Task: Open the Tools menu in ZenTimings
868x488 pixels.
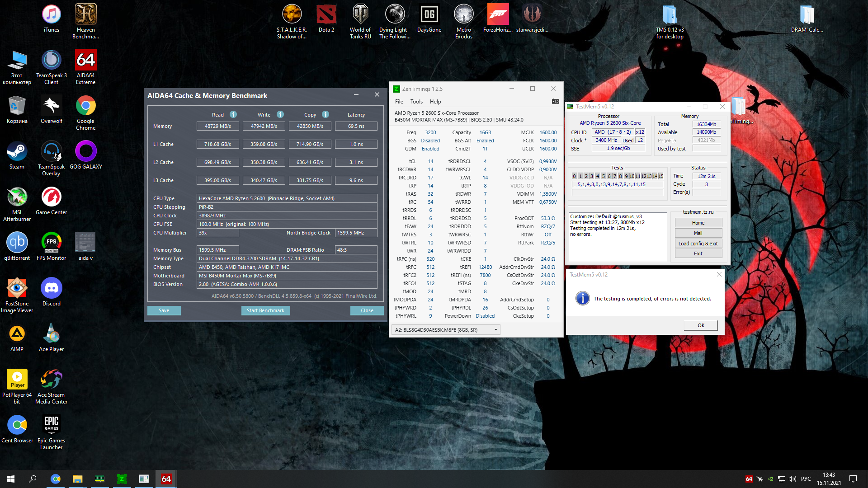Action: [416, 102]
